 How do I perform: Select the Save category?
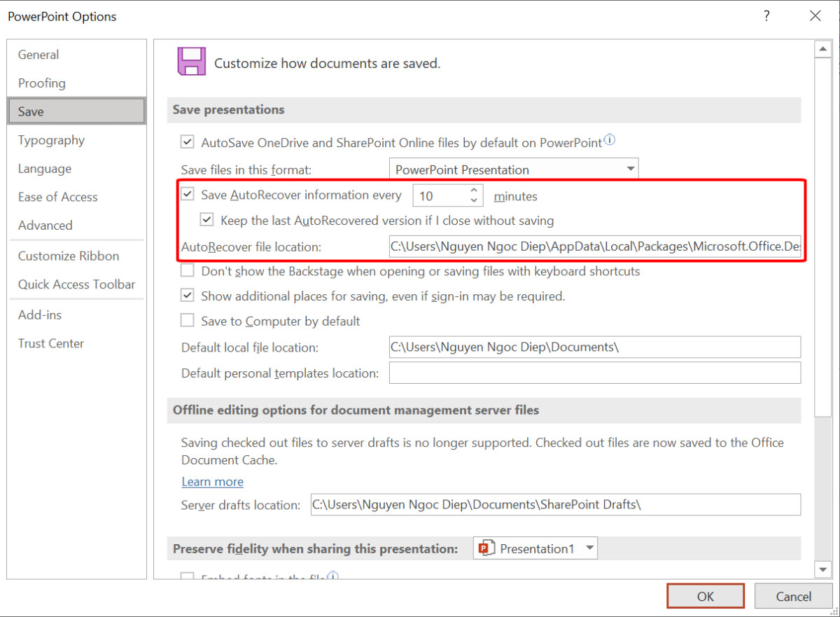pos(77,111)
